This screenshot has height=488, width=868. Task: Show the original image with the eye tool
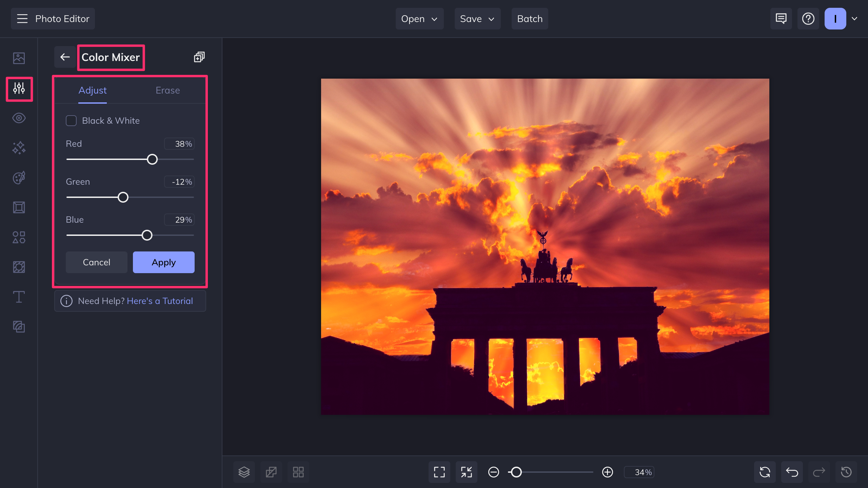(19, 118)
